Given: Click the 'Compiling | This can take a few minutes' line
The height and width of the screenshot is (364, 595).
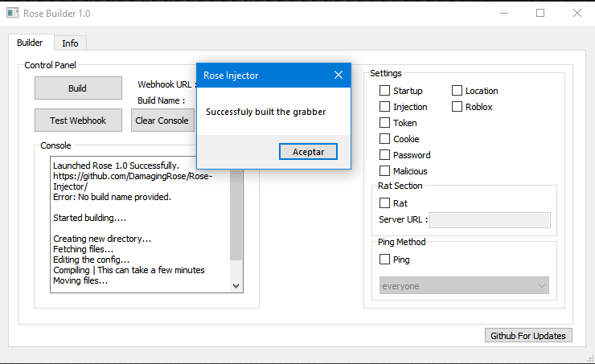Looking at the screenshot, I should [x=129, y=270].
